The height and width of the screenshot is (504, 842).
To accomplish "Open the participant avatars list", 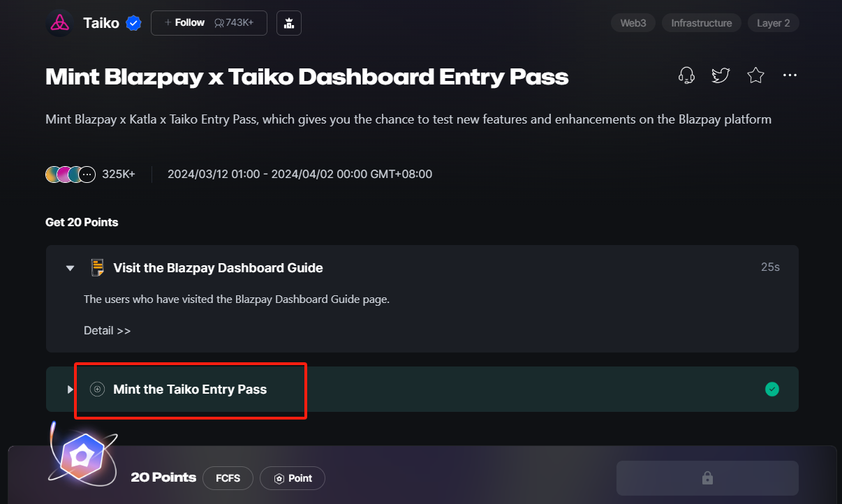I will point(71,175).
